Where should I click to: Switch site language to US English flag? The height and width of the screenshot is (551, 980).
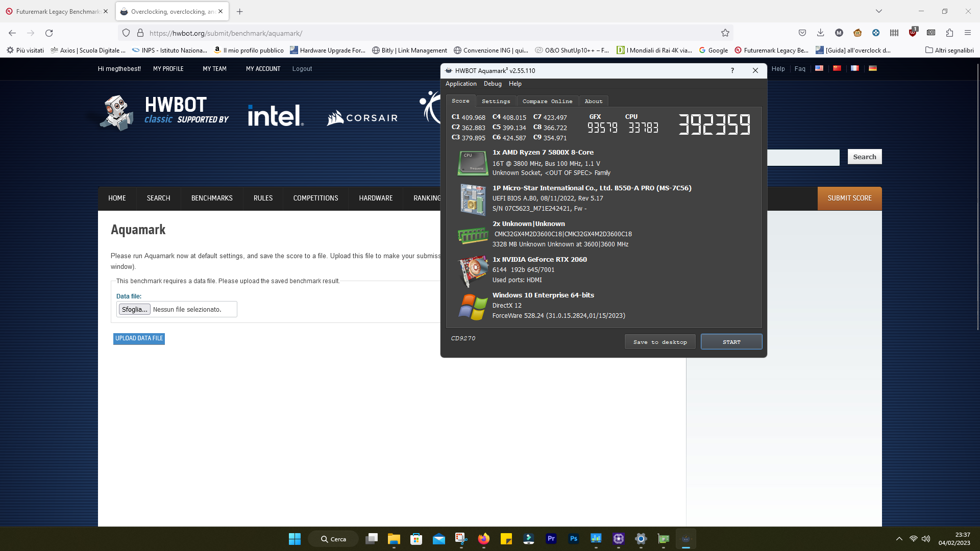(x=819, y=68)
